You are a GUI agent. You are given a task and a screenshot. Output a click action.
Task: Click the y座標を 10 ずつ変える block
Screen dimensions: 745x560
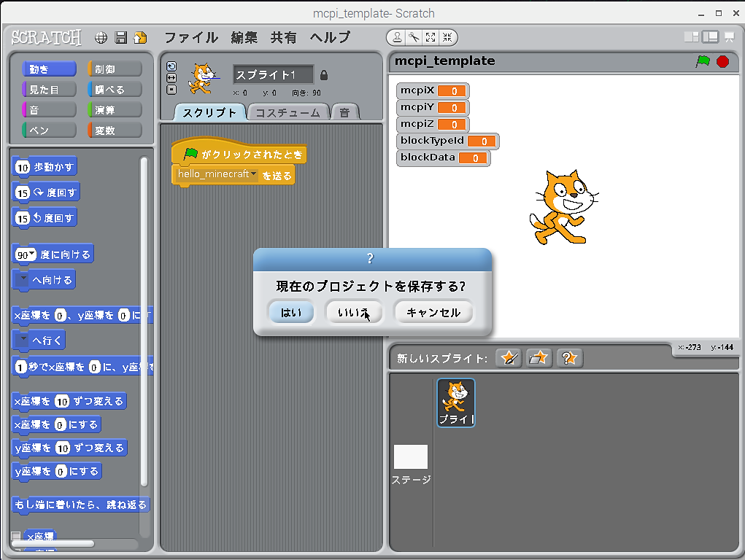[x=69, y=448]
